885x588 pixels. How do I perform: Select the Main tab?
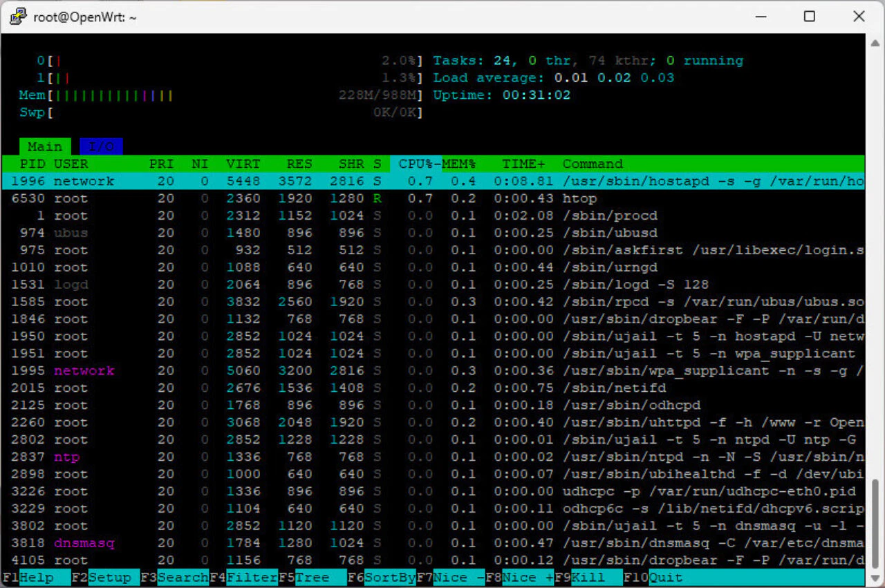pos(44,146)
